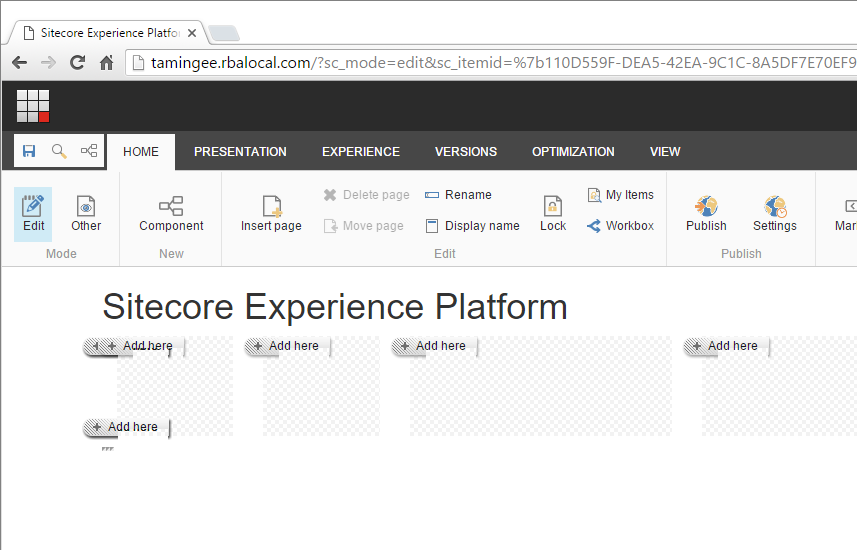Open the Optimization tab
Screen dimensions: 857x550
pyautogui.click(x=573, y=152)
